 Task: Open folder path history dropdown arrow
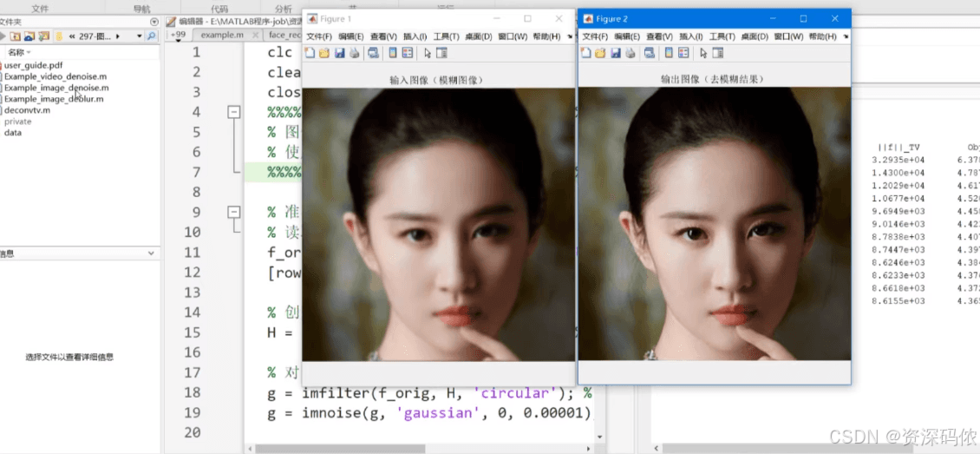[x=140, y=36]
